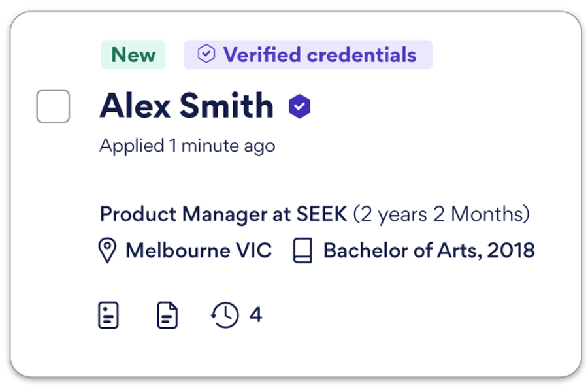Click the application history clock icon
Viewport: 588px width, 392px height.
click(x=225, y=316)
